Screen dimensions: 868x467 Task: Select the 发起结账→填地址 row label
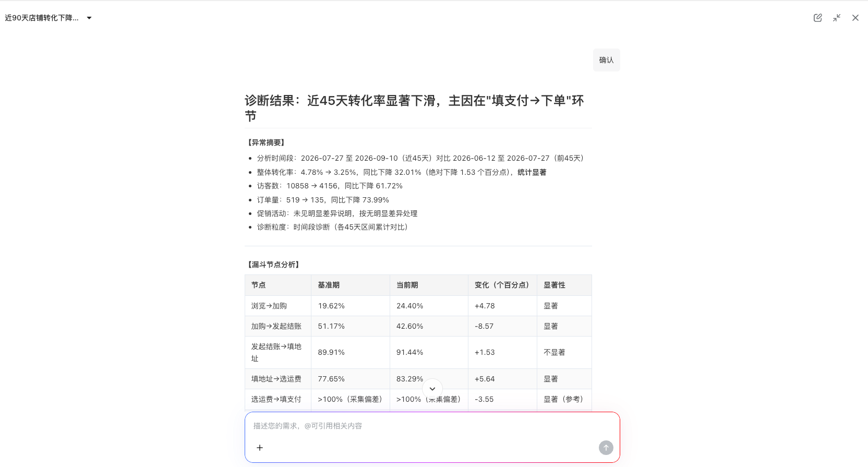pos(276,352)
